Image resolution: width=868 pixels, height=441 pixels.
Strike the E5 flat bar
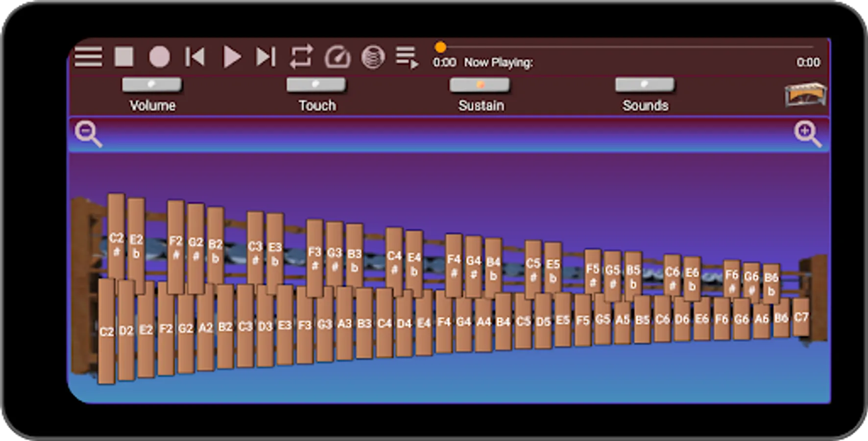pos(553,269)
